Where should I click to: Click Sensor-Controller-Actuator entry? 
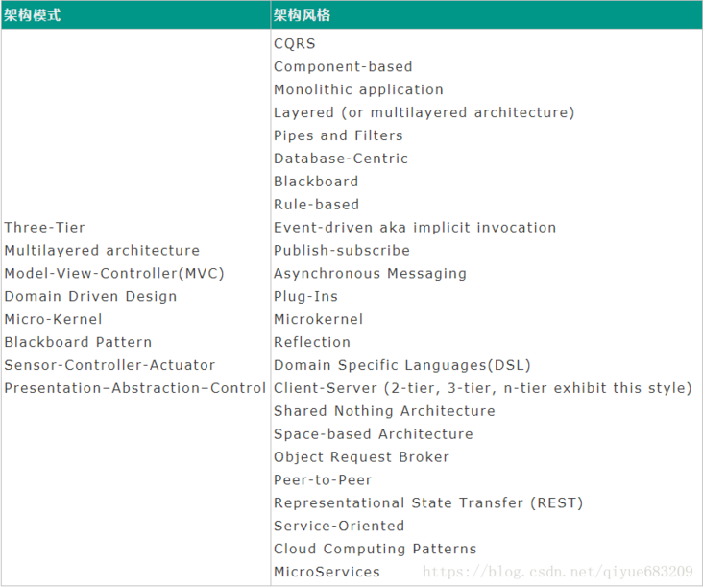(109, 365)
